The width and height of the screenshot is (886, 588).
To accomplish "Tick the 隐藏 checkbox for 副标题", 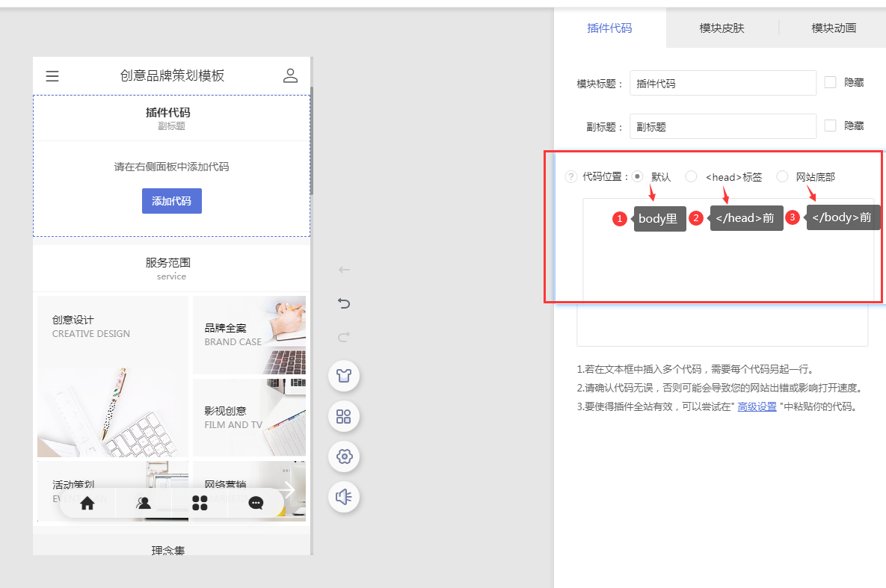I will (x=830, y=126).
